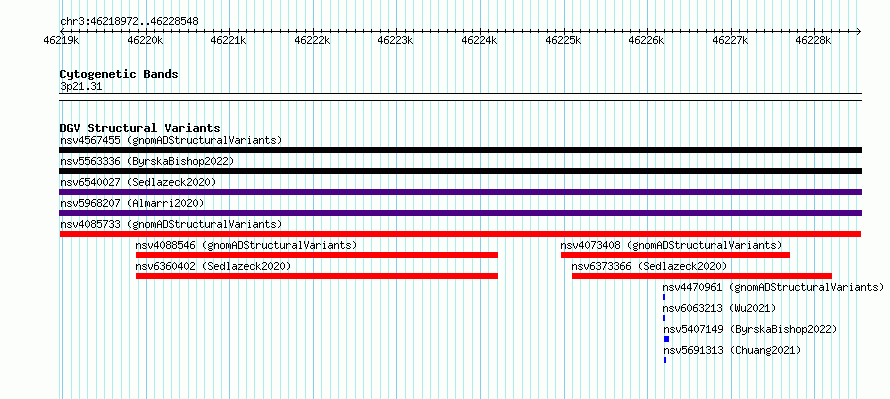
Task: Click the red bar under nsv4085733
Action: [460, 234]
